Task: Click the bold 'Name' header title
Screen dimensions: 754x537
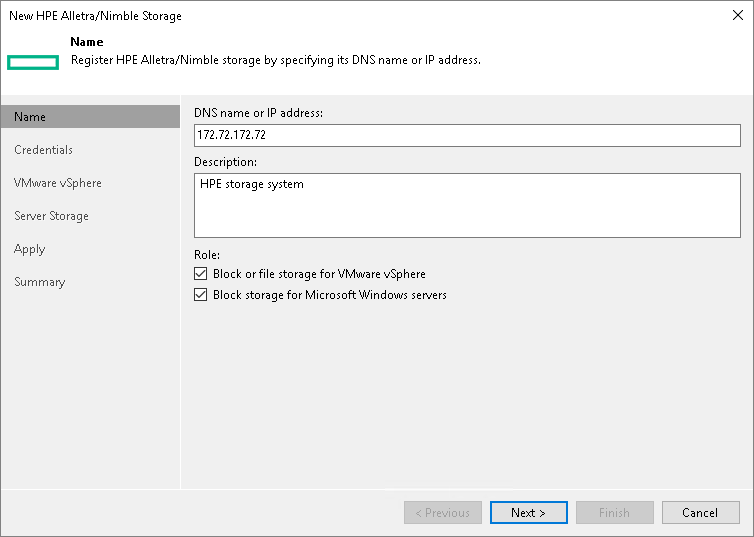Action: click(87, 42)
